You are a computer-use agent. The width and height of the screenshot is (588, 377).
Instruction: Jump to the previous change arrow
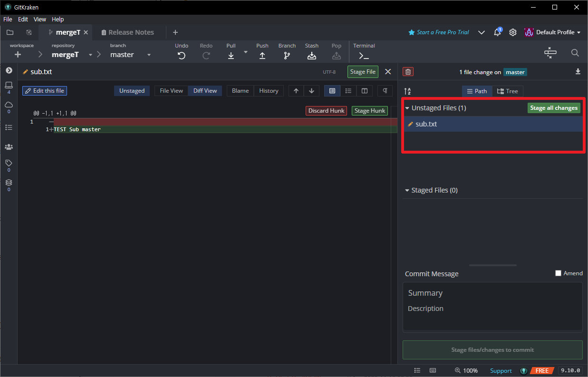pyautogui.click(x=296, y=91)
